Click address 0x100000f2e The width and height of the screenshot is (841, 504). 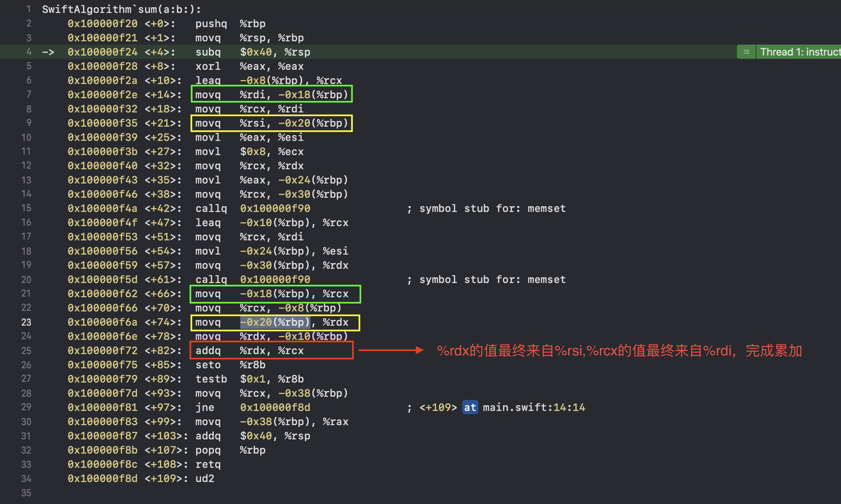coord(102,94)
